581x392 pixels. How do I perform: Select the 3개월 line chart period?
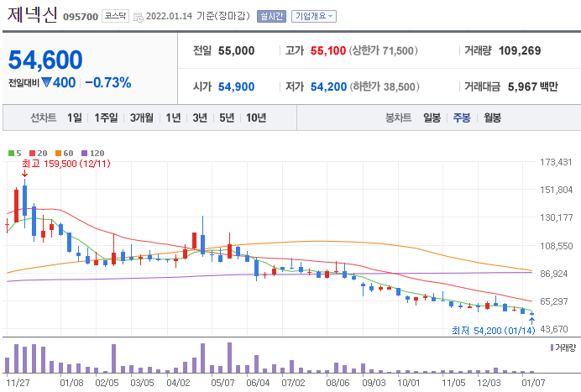coord(142,118)
